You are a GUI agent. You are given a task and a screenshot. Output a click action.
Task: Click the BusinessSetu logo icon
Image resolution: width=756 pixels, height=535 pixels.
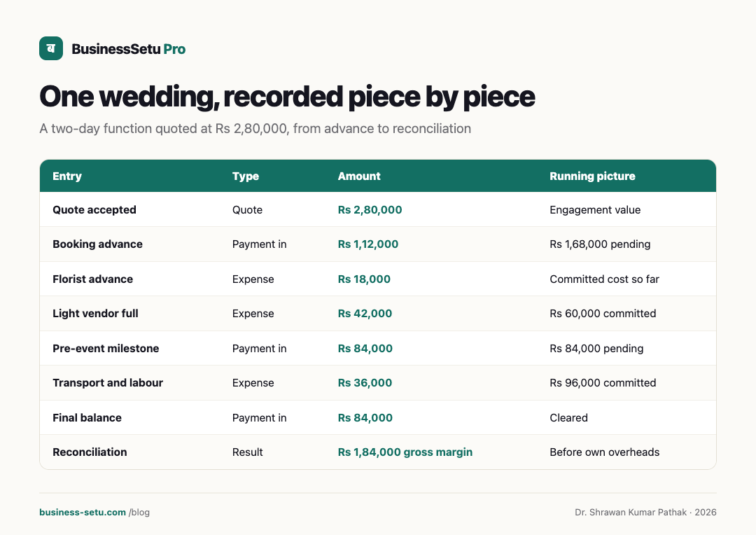pyautogui.click(x=51, y=48)
